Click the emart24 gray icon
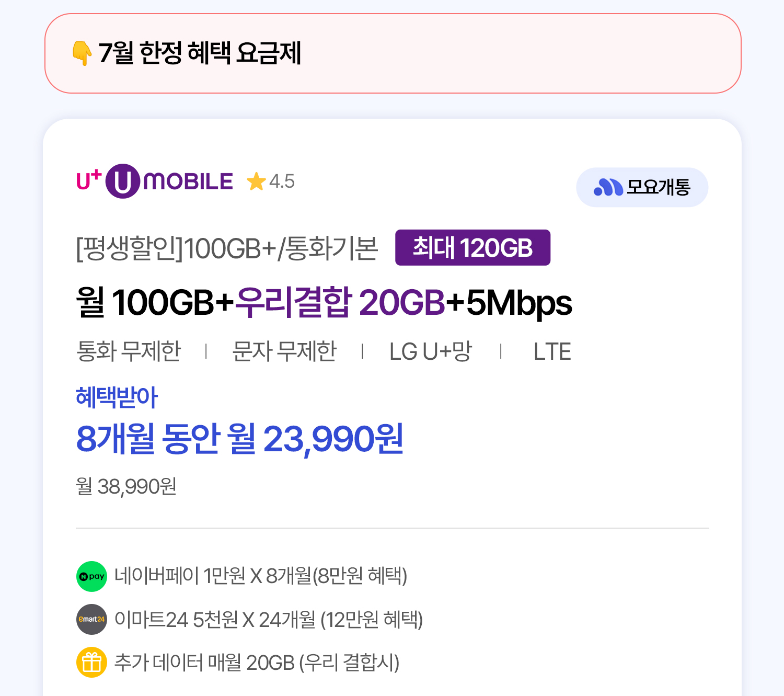784x696 pixels. coord(92,619)
